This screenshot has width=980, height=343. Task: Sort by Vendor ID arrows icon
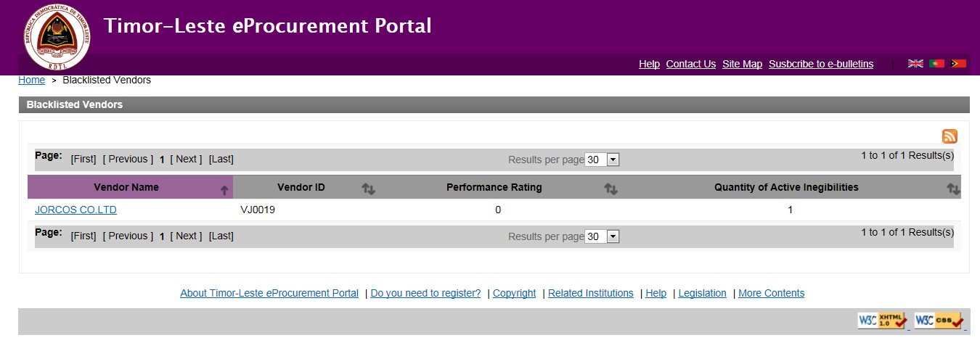click(x=369, y=189)
